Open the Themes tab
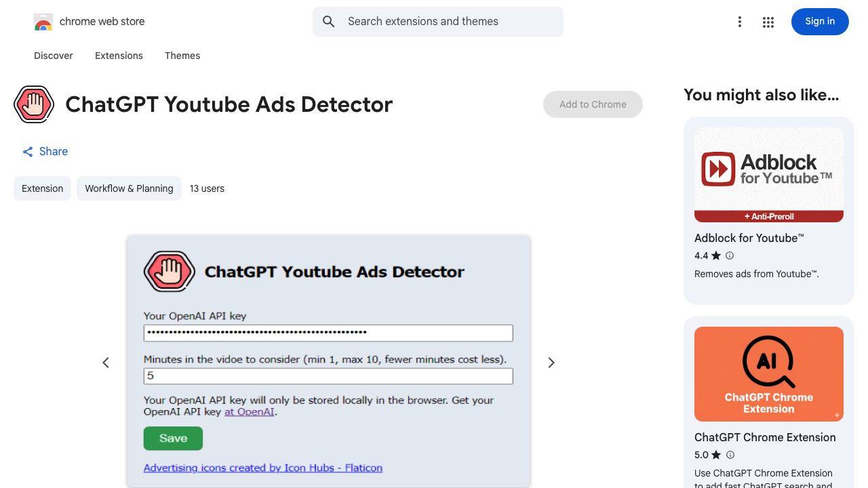The image size is (868, 488). coord(182,56)
